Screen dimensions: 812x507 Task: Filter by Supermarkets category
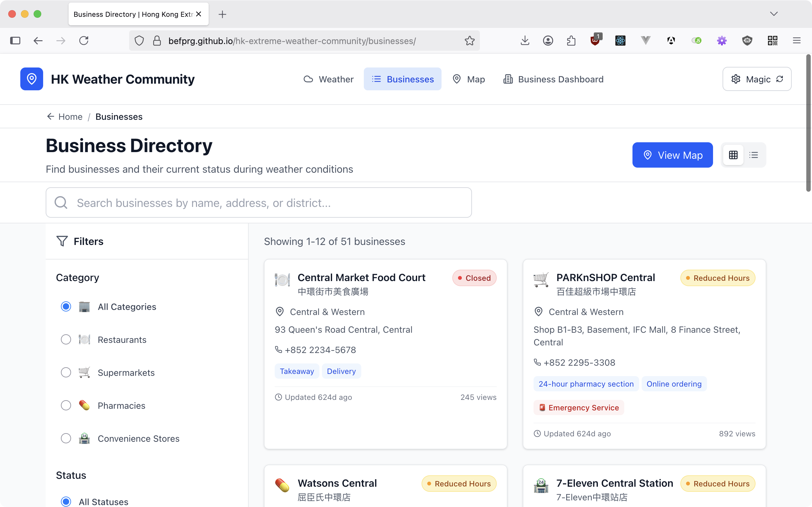coord(66,372)
